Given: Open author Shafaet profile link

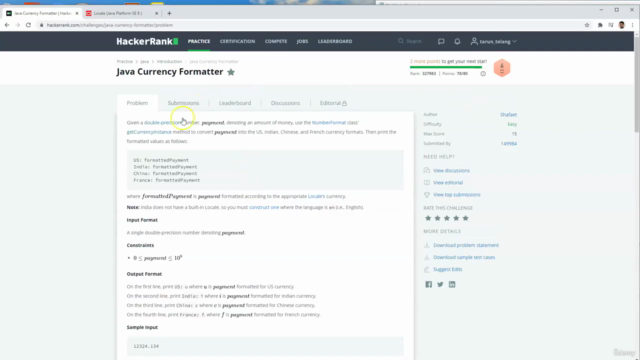Looking at the screenshot, I should click(x=508, y=115).
